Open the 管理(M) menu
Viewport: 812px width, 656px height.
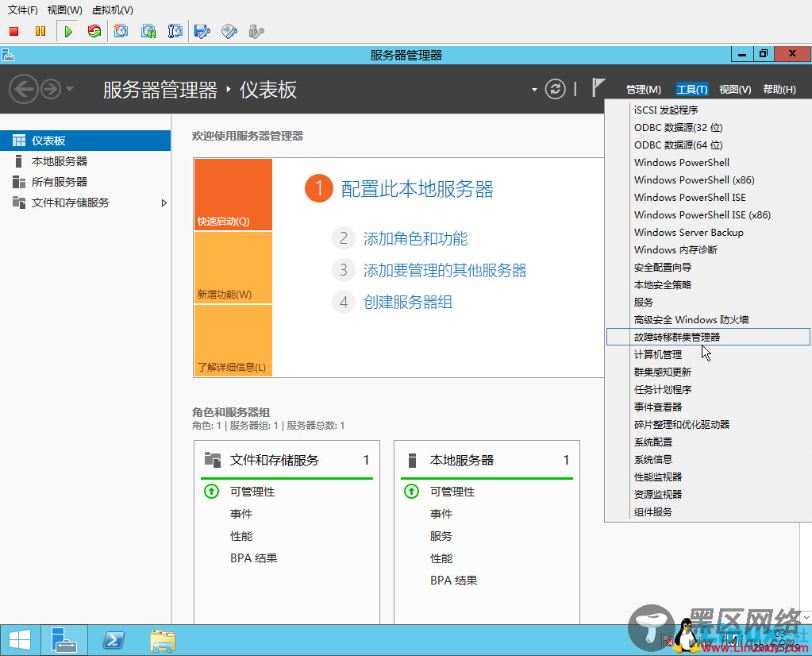click(x=643, y=89)
